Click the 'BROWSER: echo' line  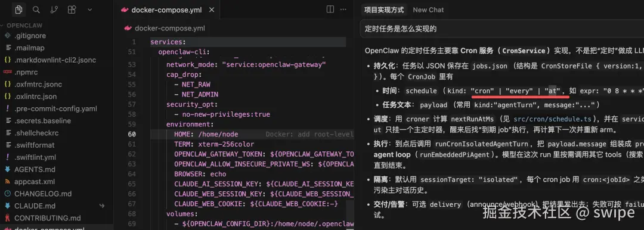[200, 174]
